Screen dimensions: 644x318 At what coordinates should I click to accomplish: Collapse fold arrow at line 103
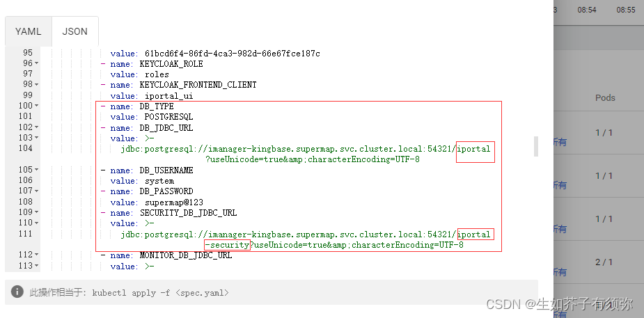coord(37,138)
